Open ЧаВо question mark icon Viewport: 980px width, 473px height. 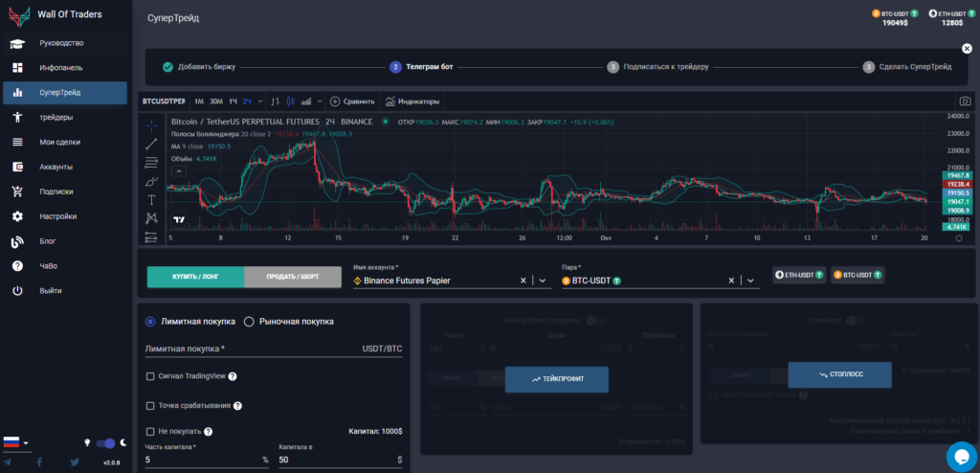17,266
